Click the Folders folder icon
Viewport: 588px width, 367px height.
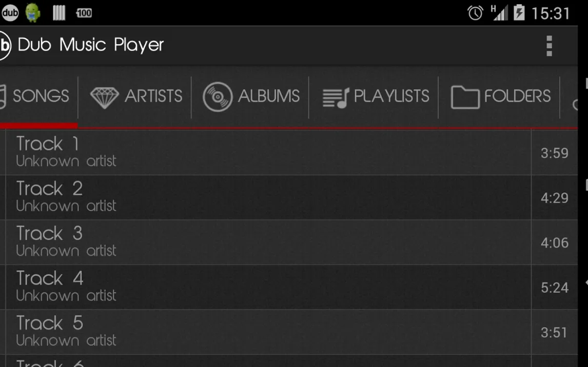[x=465, y=97]
